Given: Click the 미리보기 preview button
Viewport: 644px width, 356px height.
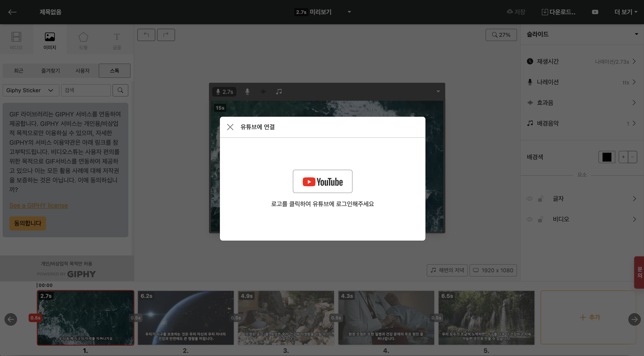Looking at the screenshot, I should [x=313, y=12].
